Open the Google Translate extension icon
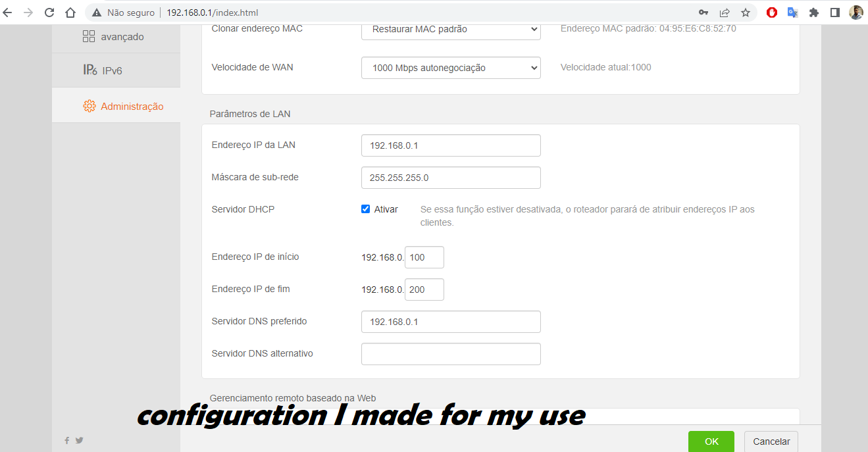Image resolution: width=868 pixels, height=452 pixels. pos(793,13)
